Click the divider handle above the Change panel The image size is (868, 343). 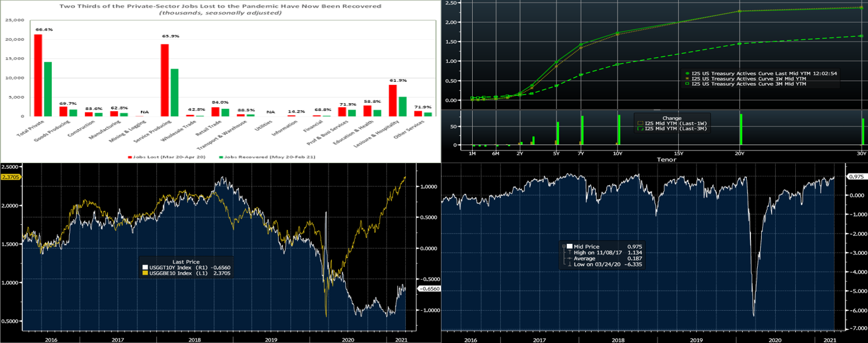tap(656, 109)
